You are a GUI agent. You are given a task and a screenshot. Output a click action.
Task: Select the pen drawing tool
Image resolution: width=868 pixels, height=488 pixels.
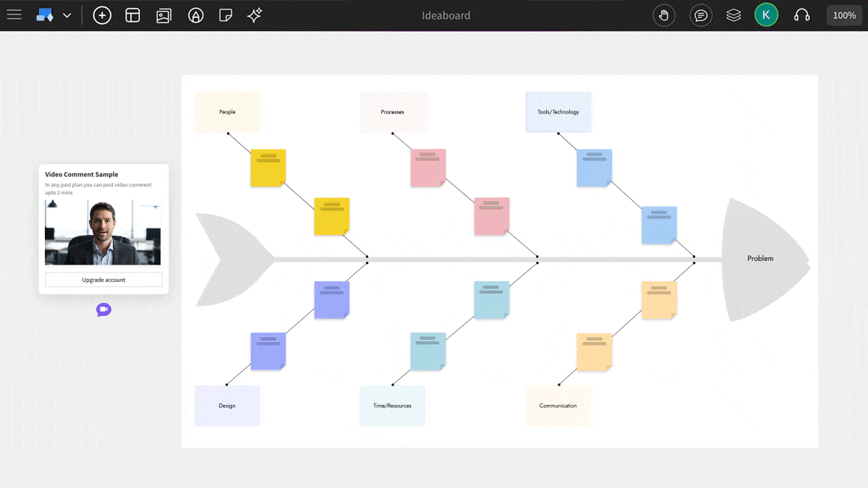click(x=195, y=14)
